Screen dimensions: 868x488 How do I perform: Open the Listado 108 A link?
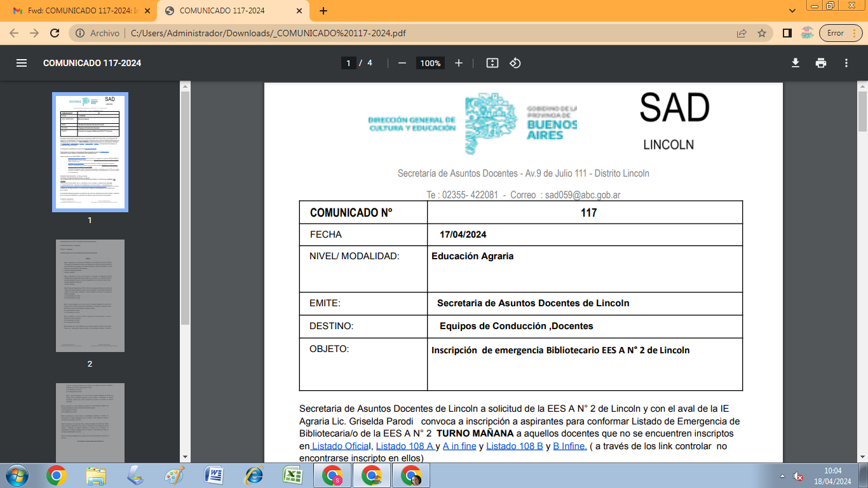click(x=405, y=446)
